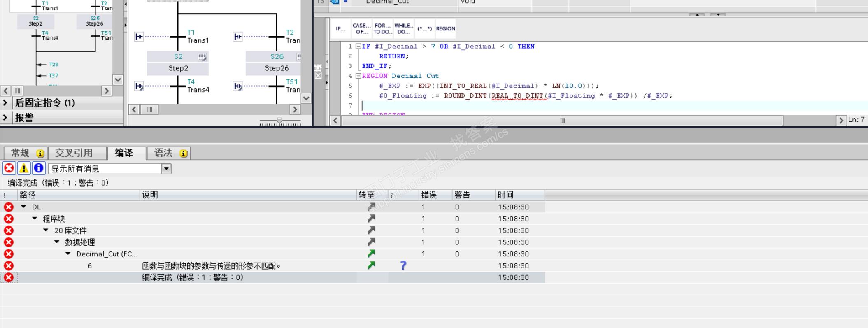Toggle the warning messages filter button

click(23, 168)
